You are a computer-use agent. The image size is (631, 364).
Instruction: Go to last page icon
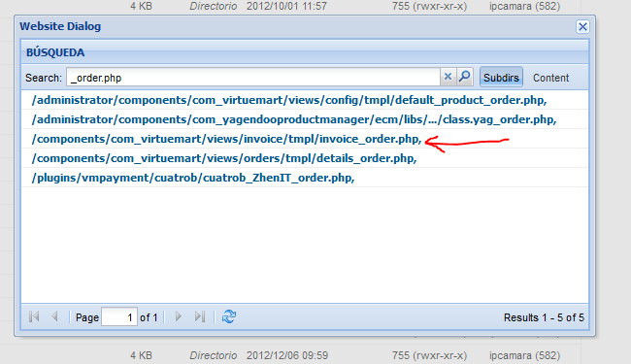[x=200, y=317]
